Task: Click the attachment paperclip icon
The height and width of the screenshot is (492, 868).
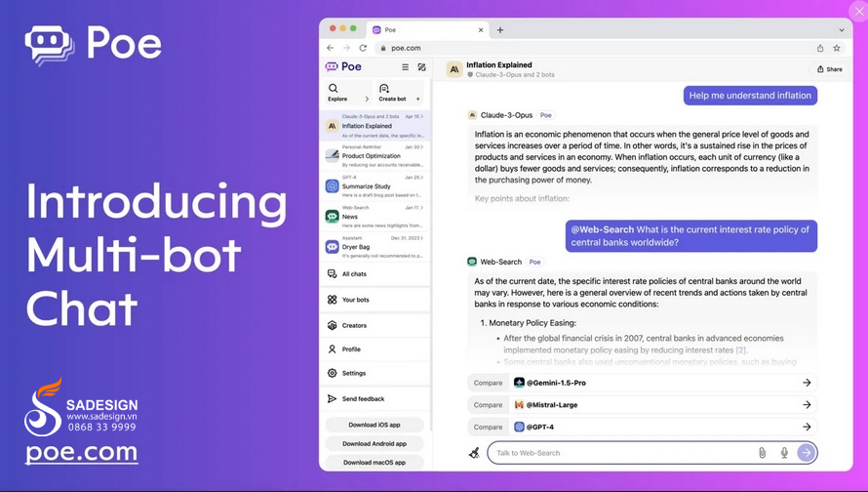Action: click(x=763, y=453)
